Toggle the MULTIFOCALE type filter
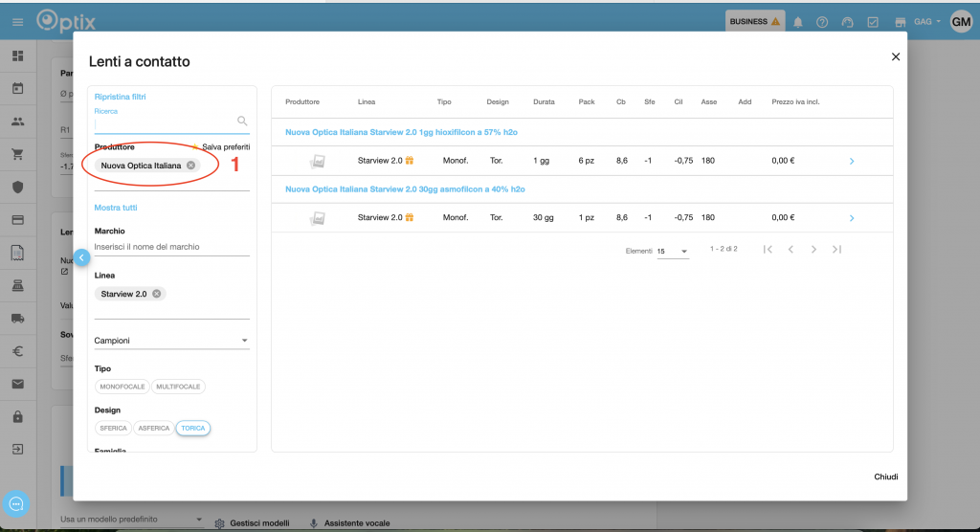The image size is (980, 532). pyautogui.click(x=178, y=387)
